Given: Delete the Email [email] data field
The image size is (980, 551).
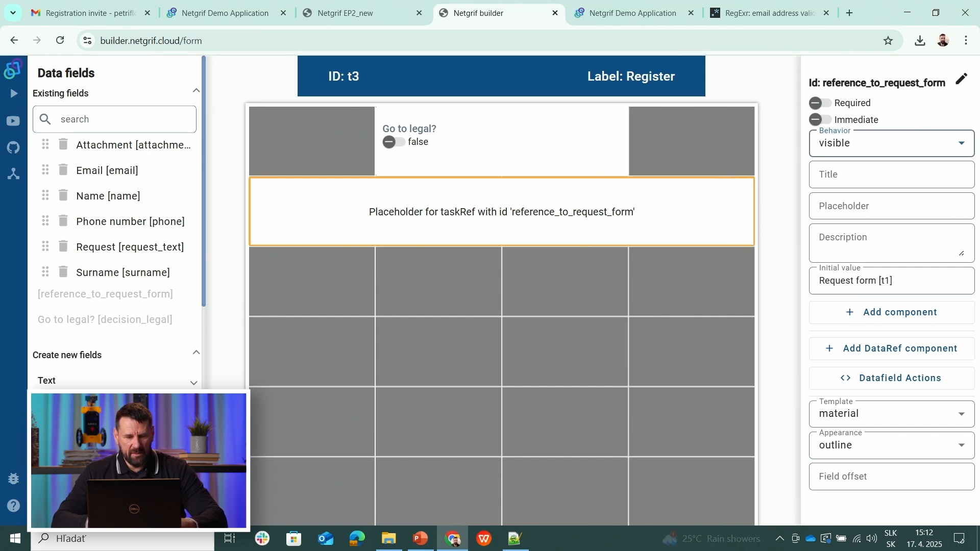Looking at the screenshot, I should (63, 169).
